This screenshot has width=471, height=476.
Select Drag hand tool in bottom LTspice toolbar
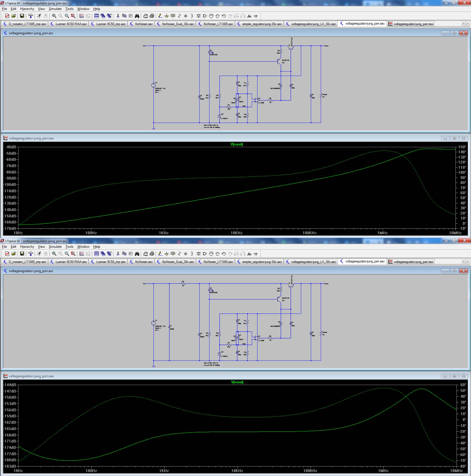coord(217,254)
